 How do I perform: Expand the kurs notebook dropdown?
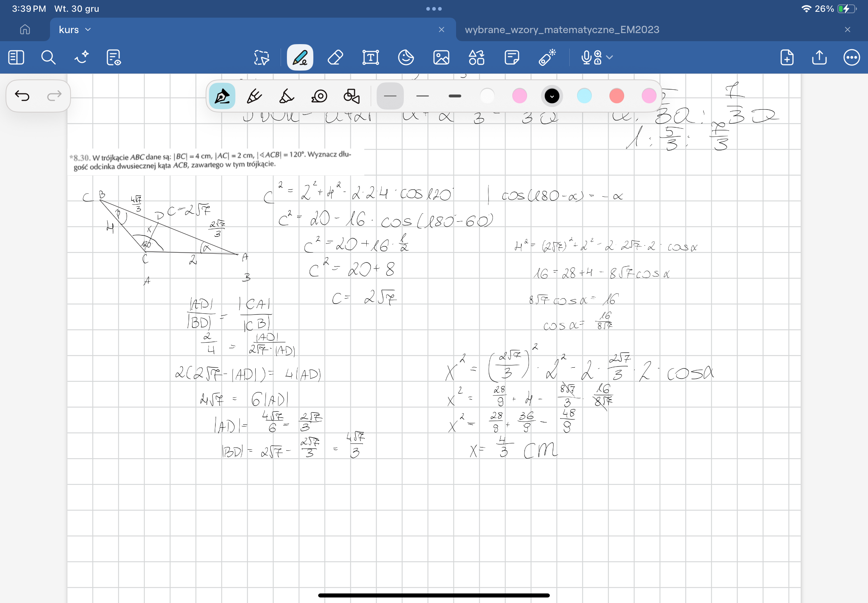tap(88, 29)
